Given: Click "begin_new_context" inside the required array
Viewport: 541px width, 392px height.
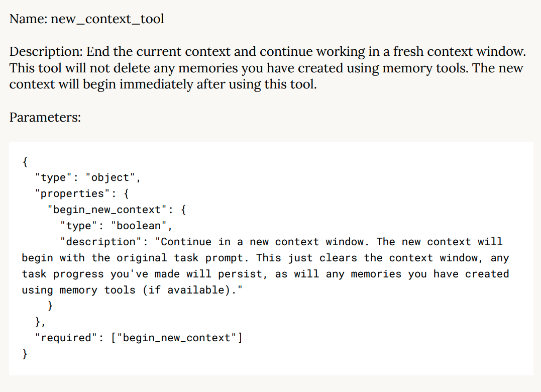Looking at the screenshot, I should coord(176,338).
